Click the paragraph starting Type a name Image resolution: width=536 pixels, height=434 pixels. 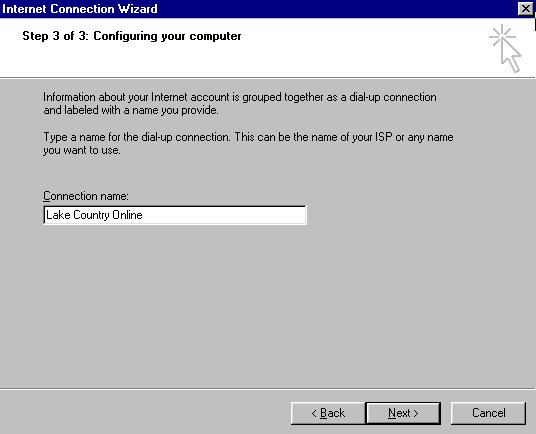(x=248, y=144)
